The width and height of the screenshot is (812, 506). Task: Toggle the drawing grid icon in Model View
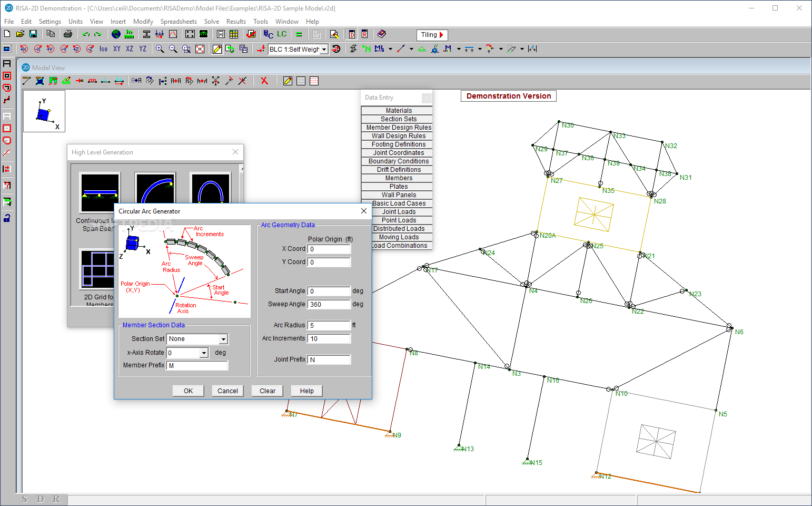[x=301, y=81]
